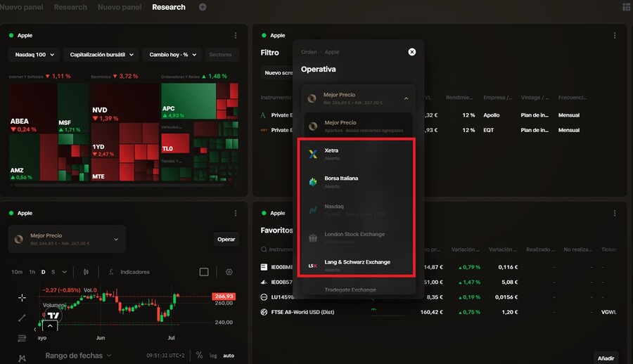The image size is (633, 364).
Task: Click the 1YD tile in heatmap
Action: (105, 141)
